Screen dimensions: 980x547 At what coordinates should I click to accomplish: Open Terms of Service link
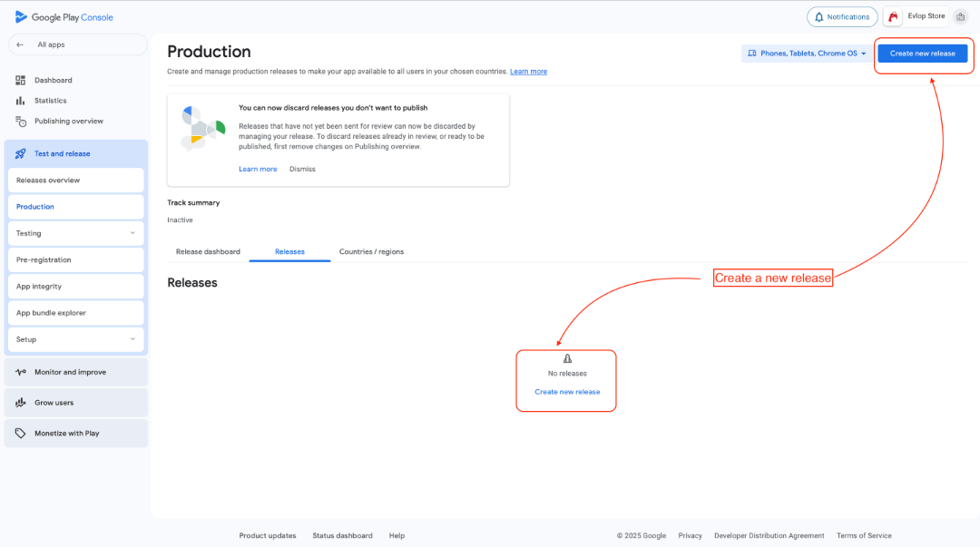click(x=865, y=536)
